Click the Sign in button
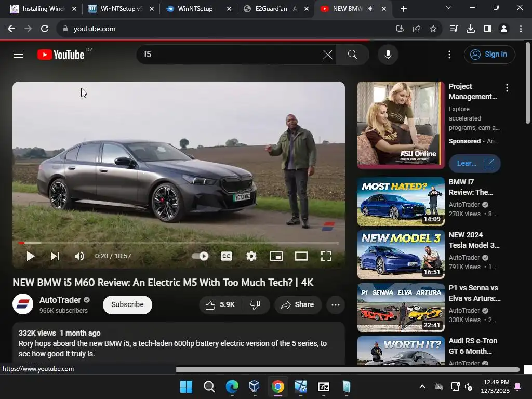Viewport: 532px width, 399px height. [489, 54]
